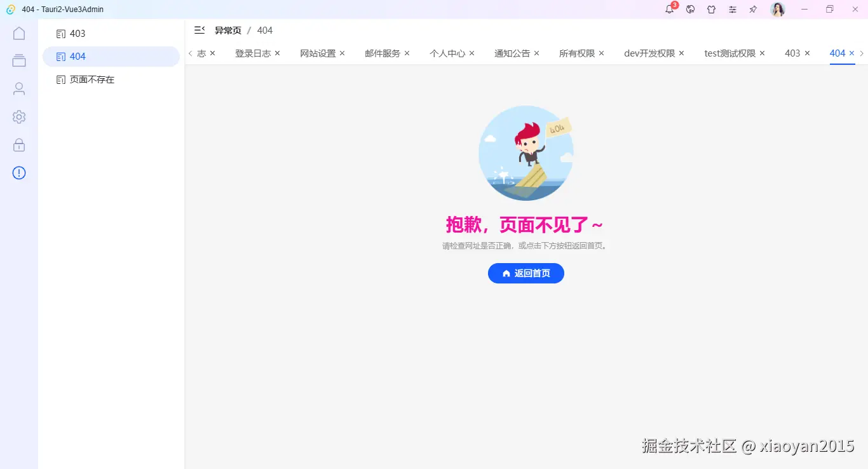Open the language switcher globe icon
The image size is (868, 469).
click(x=690, y=10)
